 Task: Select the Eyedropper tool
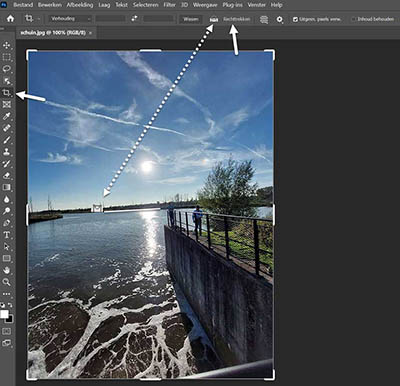pyautogui.click(x=6, y=116)
